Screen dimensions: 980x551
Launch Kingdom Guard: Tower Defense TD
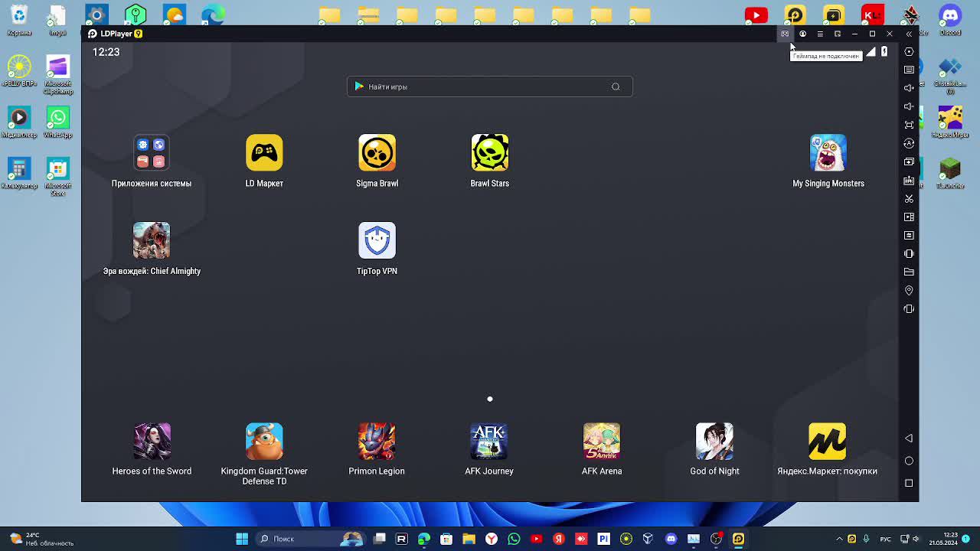click(264, 442)
